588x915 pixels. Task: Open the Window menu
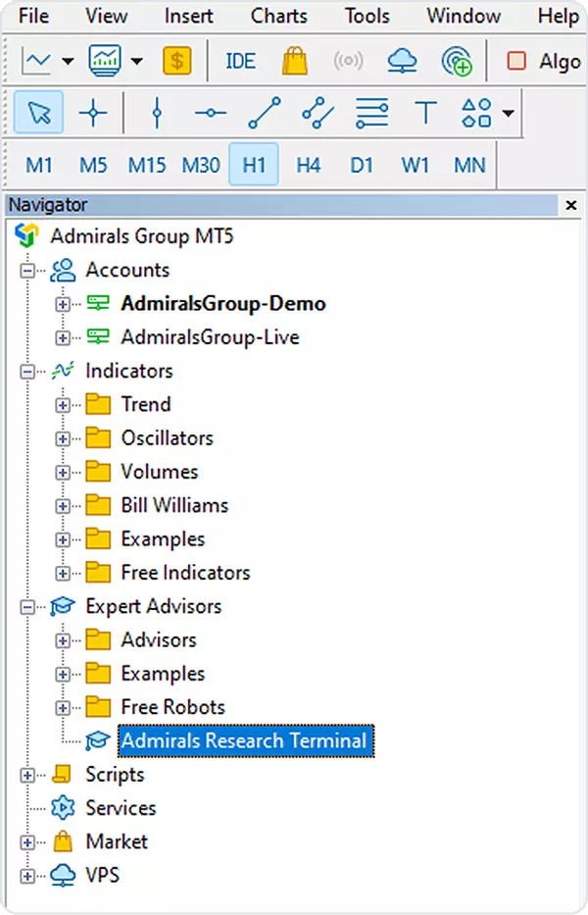click(x=464, y=16)
